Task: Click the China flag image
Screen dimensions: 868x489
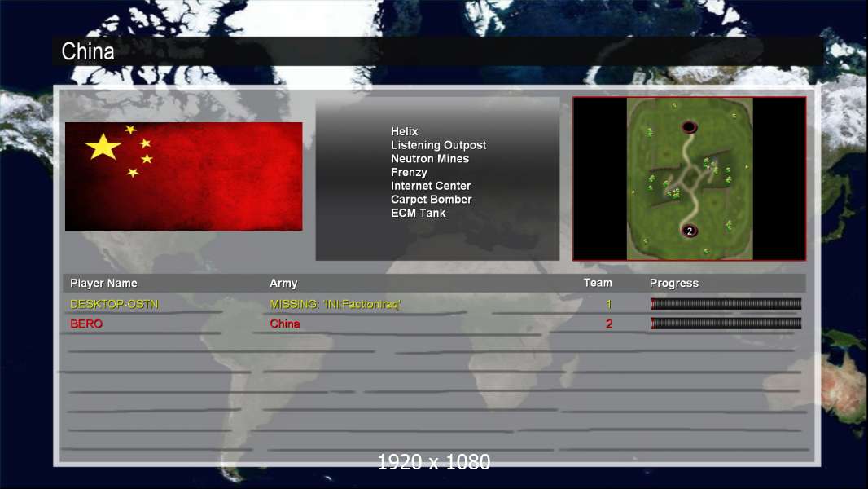Action: point(184,176)
